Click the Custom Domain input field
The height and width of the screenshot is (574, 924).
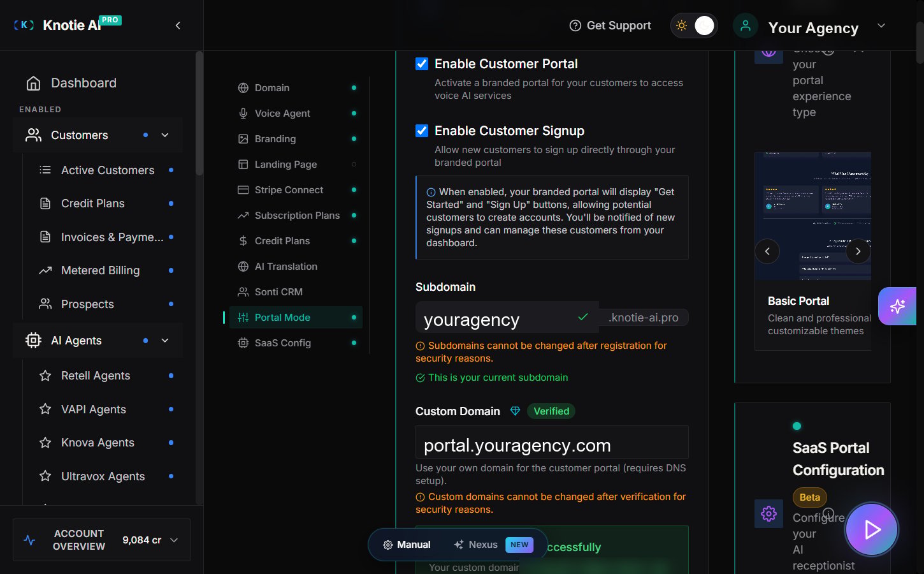[552, 442]
